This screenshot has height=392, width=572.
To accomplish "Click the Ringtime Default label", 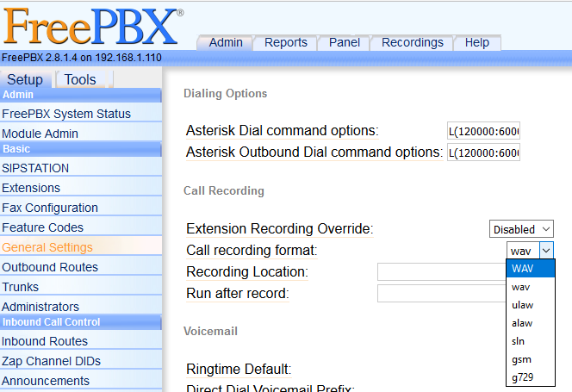I will (239, 369).
